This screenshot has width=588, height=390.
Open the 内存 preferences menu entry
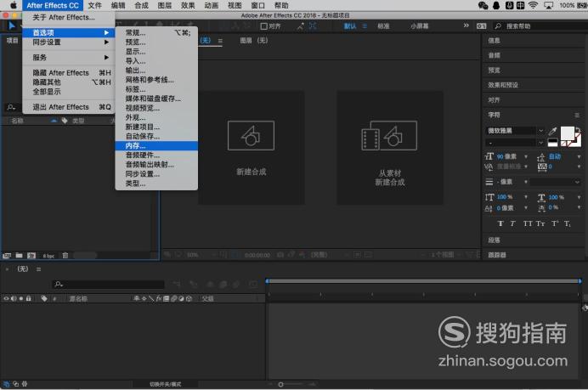point(156,145)
